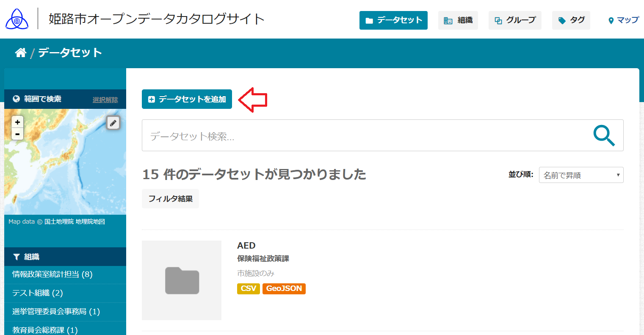Click the pencil draw icon on map
This screenshot has height=335, width=644.
(113, 123)
